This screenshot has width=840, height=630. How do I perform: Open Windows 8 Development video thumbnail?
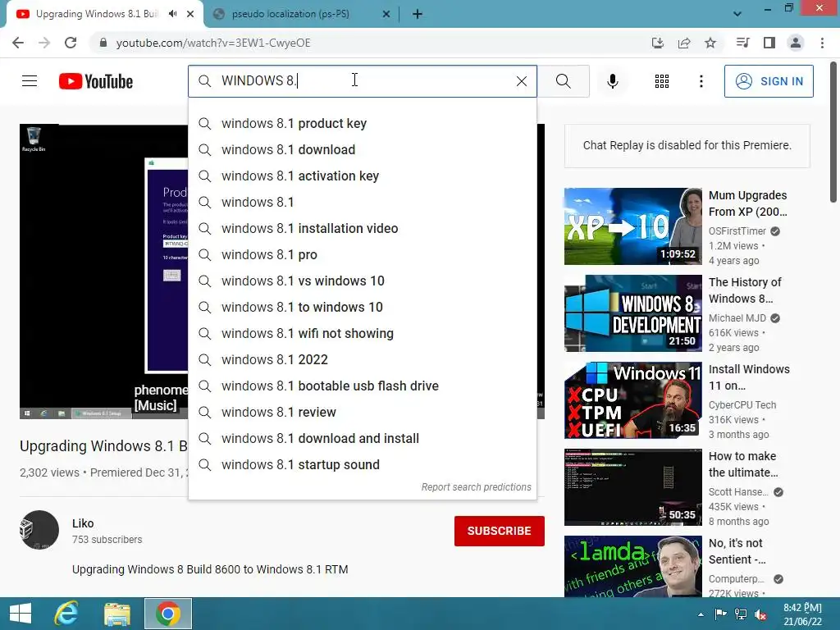[x=632, y=313]
